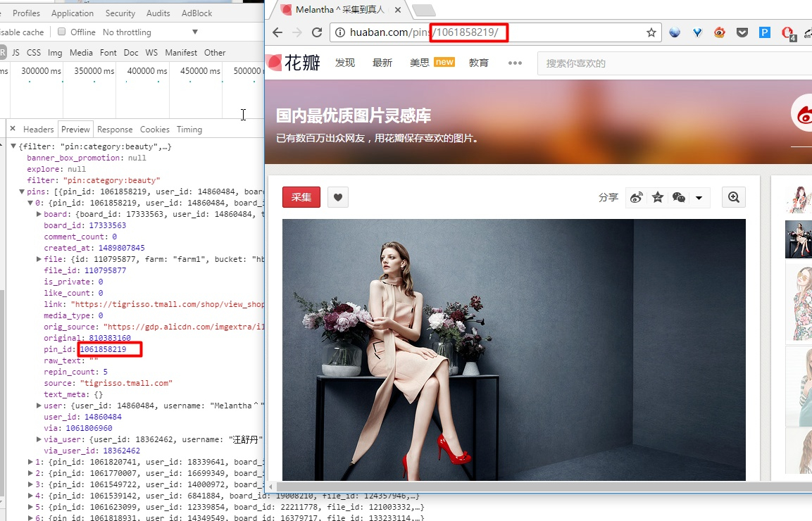This screenshot has height=521, width=812.
Task: Open the Cookies tab
Action: click(x=154, y=130)
